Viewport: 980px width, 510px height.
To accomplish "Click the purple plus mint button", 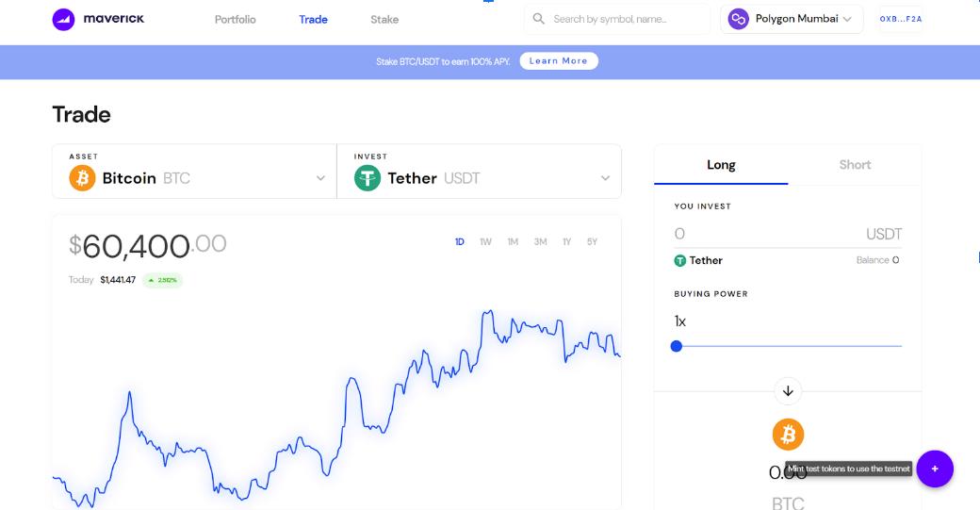I will [x=935, y=469].
